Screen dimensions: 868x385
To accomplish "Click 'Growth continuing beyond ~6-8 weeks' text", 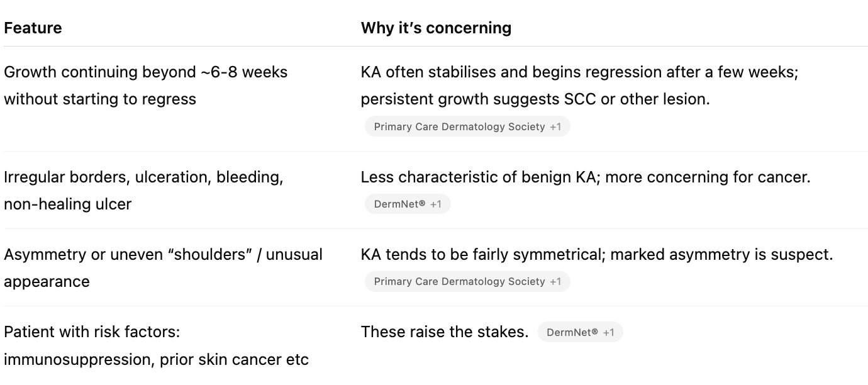I will pyautogui.click(x=145, y=72).
